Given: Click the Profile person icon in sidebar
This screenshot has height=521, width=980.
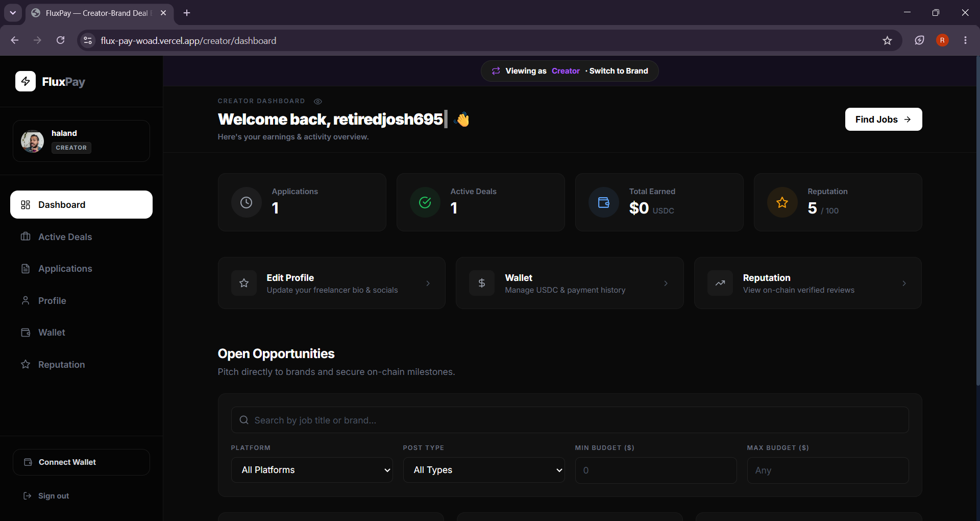Looking at the screenshot, I should pos(26,300).
